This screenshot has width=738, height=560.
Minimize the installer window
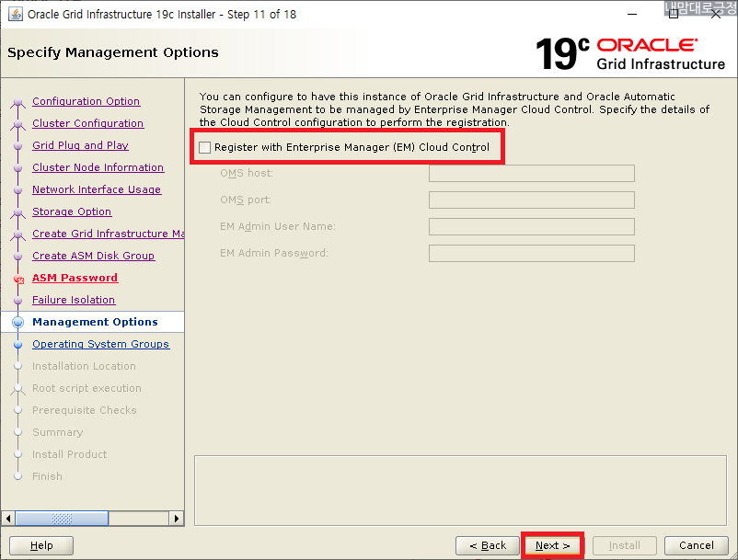click(x=632, y=14)
